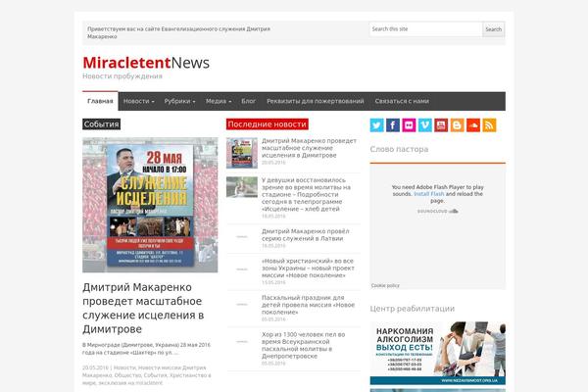The width and height of the screenshot is (588, 392).
Task: Click the События heading label
Action: 101,124
